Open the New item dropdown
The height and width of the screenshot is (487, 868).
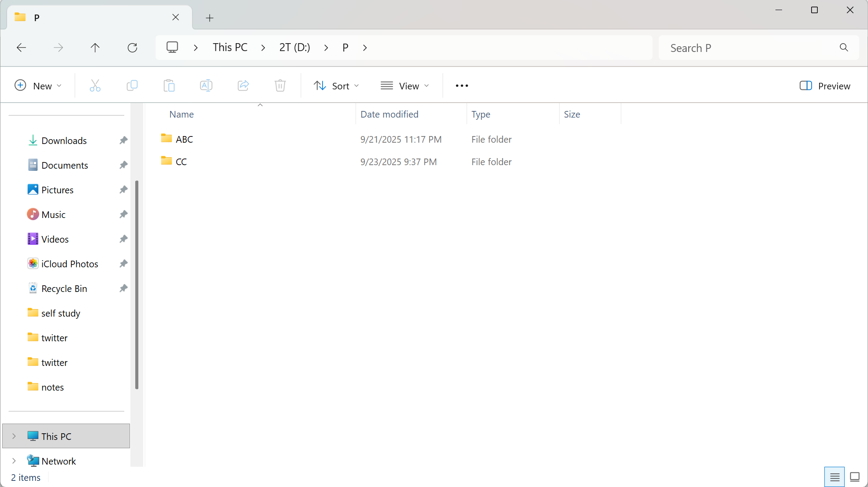(38, 86)
